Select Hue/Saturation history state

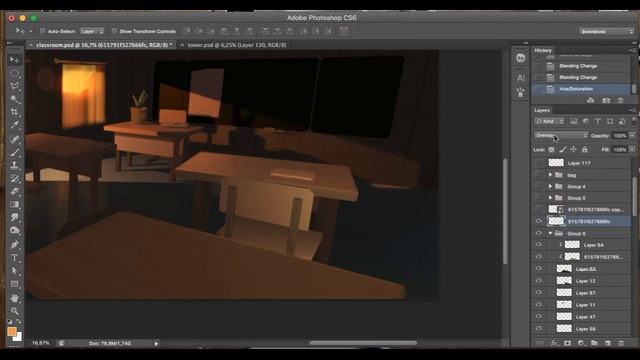coord(581,89)
